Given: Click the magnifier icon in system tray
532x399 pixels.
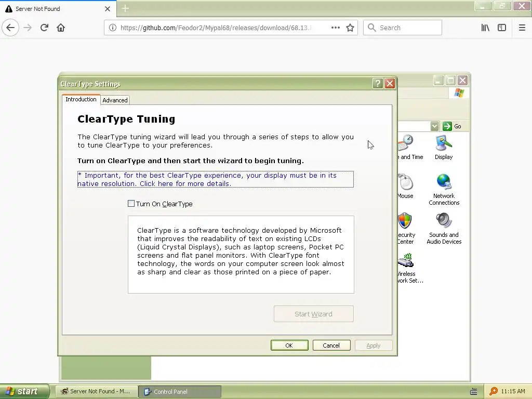Looking at the screenshot, I should [494, 391].
